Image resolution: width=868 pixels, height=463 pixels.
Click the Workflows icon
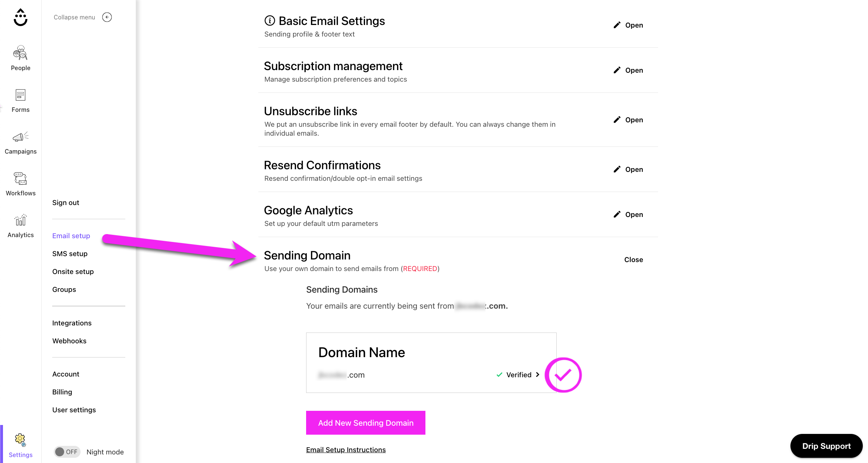click(20, 179)
